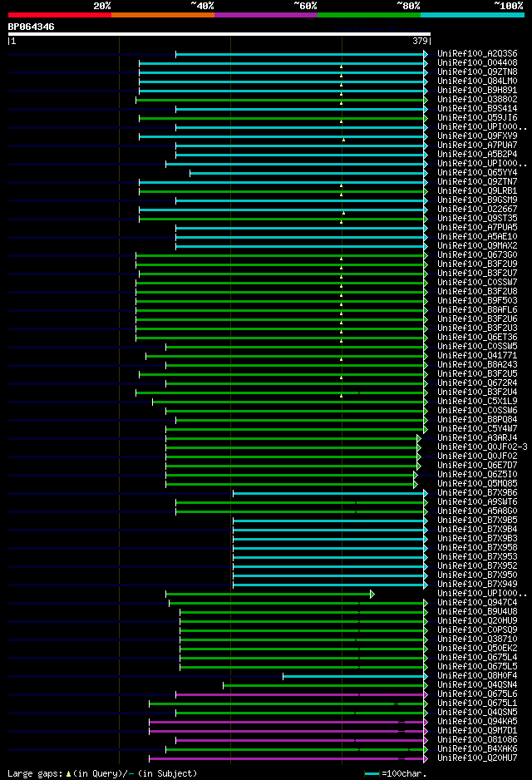This screenshot has height=780, width=532.
Task: Click the purple ~60% identity legend segment
Action: tap(266, 15)
